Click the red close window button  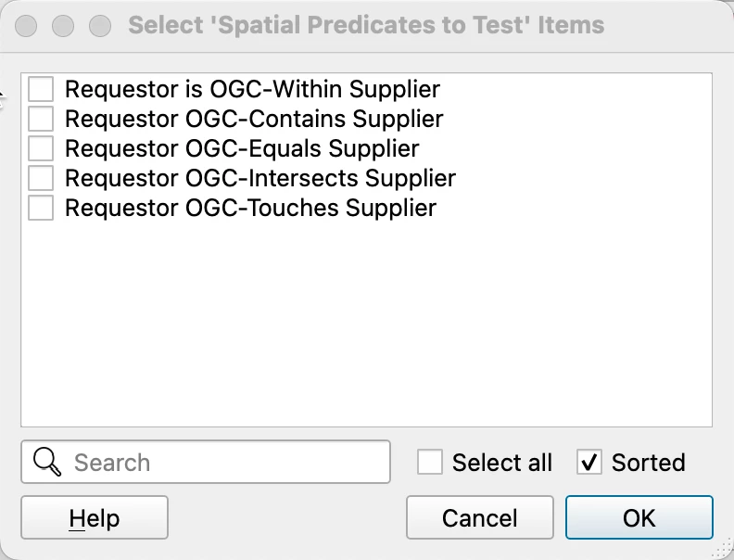pyautogui.click(x=26, y=25)
